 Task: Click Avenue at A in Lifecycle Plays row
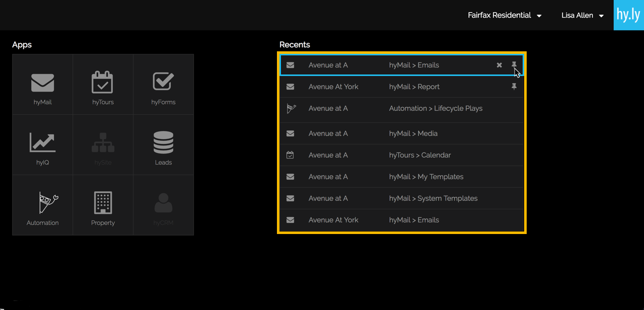point(328,108)
